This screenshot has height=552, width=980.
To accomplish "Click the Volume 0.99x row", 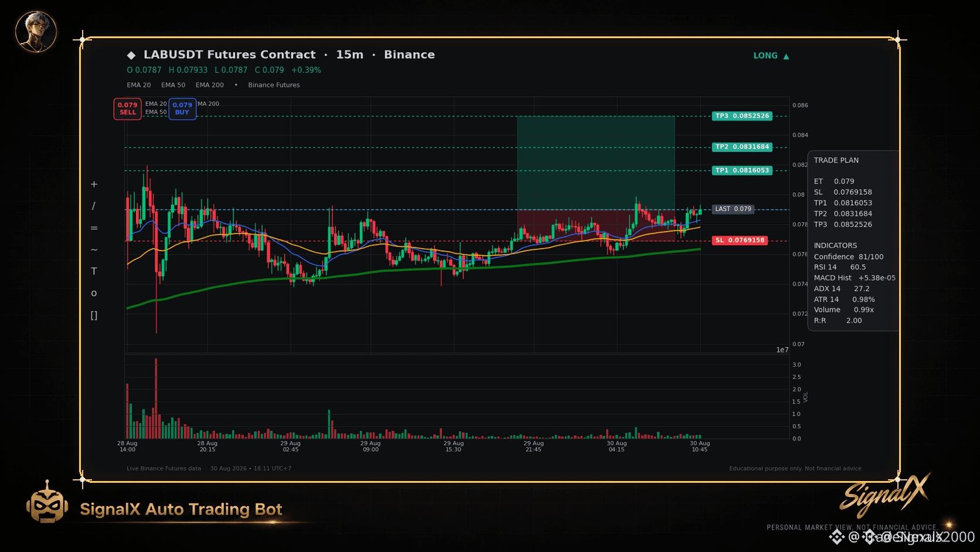I will click(x=844, y=310).
